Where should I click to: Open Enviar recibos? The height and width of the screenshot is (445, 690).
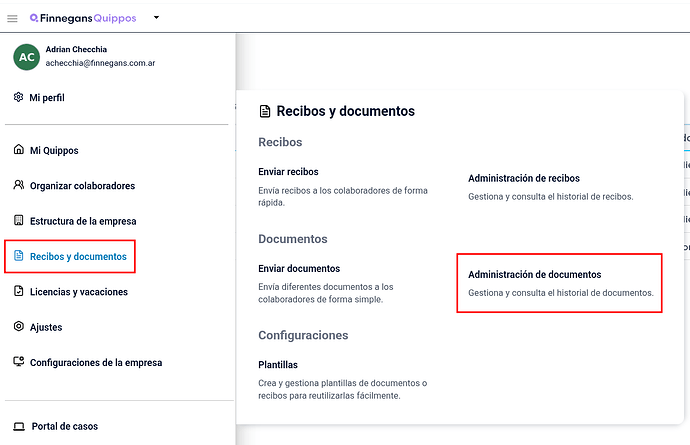click(288, 172)
